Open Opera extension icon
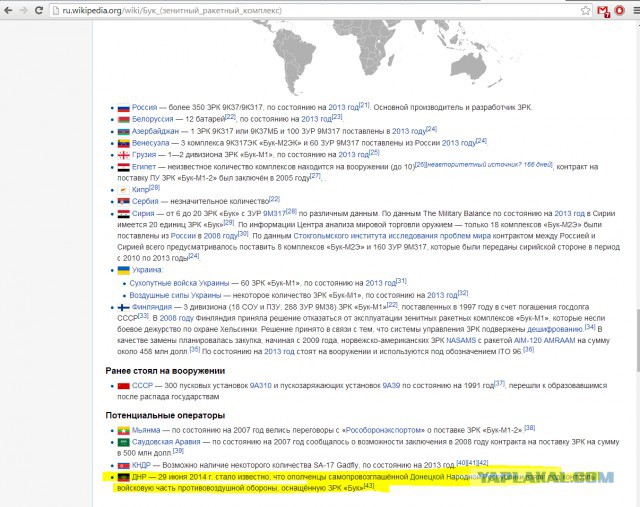Image resolution: width=640 pixels, height=507 pixels. click(x=620, y=11)
